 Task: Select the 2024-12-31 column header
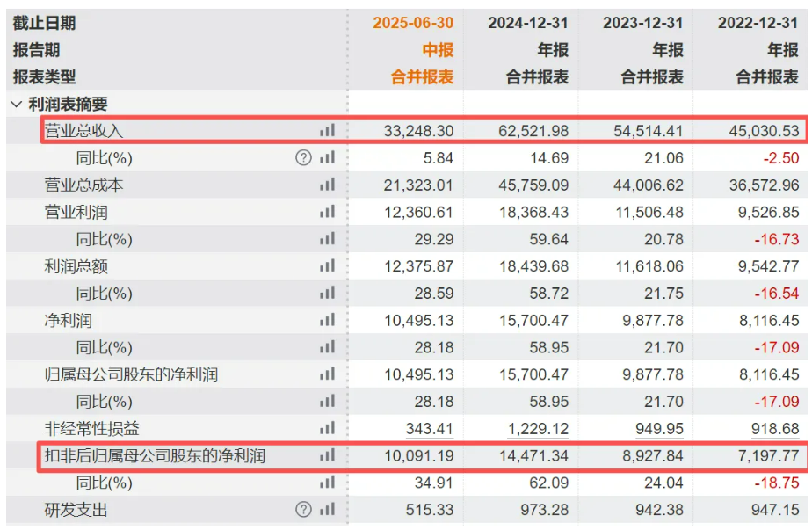[527, 24]
